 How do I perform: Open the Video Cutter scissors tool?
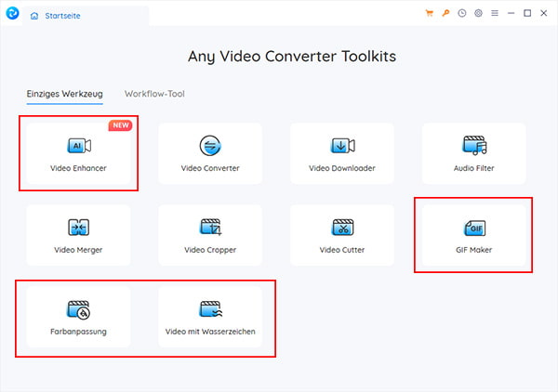click(342, 235)
